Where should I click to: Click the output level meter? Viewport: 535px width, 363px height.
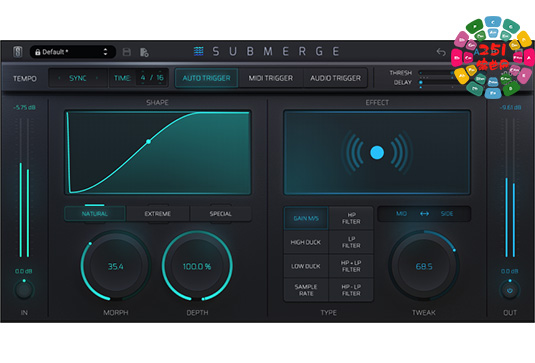point(510,188)
